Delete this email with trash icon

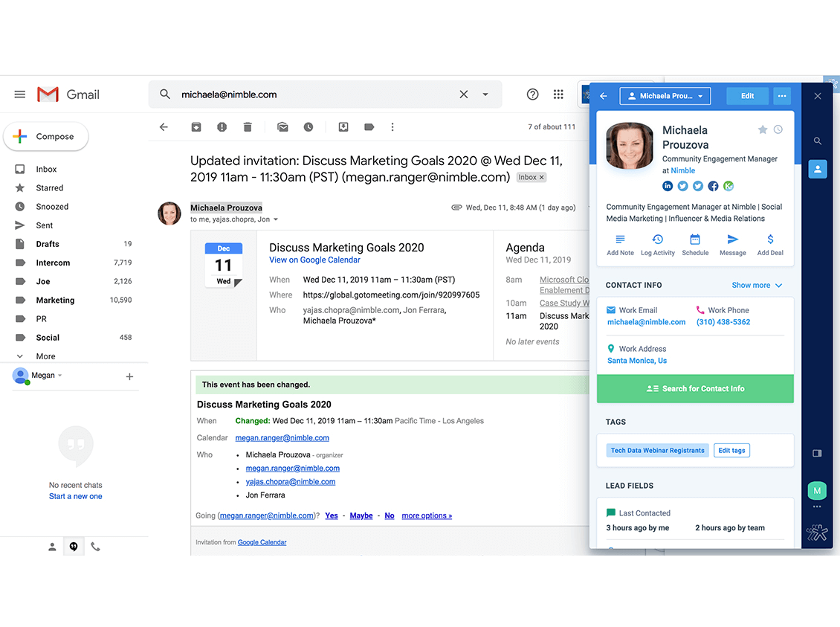click(x=248, y=127)
